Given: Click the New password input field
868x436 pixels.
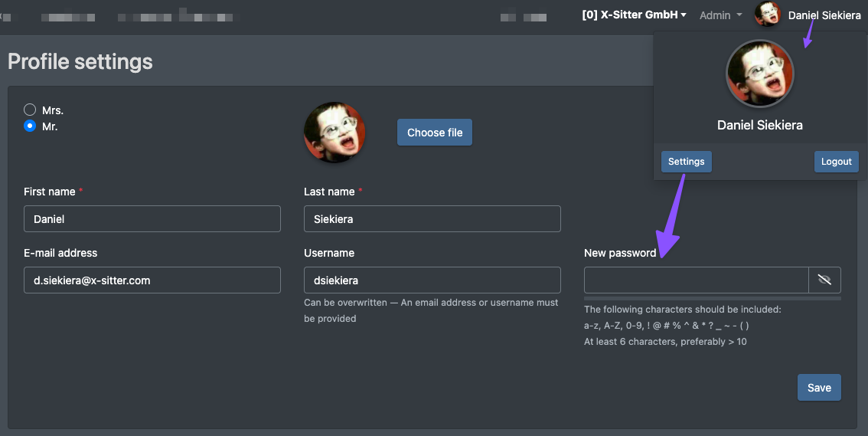Looking at the screenshot, I should (697, 280).
